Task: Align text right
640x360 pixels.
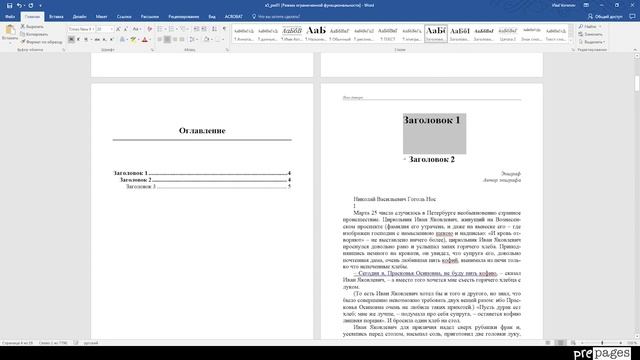Action: tap(175, 40)
